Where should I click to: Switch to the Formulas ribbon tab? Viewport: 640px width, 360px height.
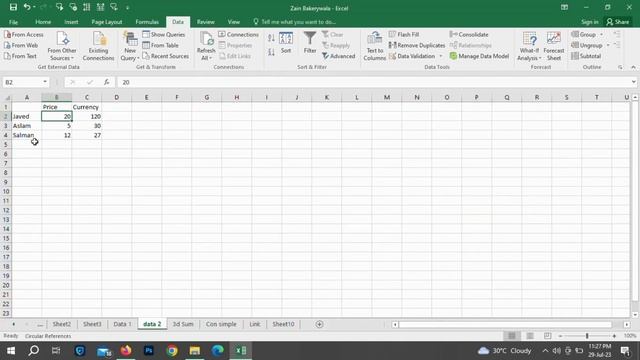(x=147, y=22)
